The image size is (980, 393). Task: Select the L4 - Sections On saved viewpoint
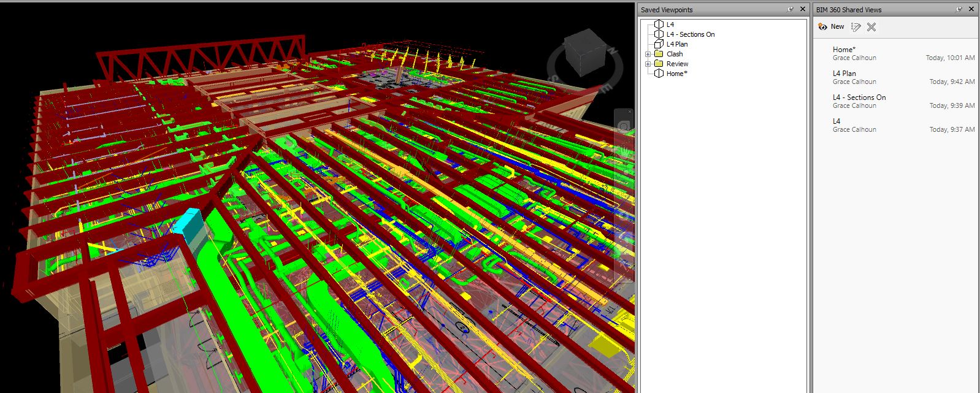691,34
